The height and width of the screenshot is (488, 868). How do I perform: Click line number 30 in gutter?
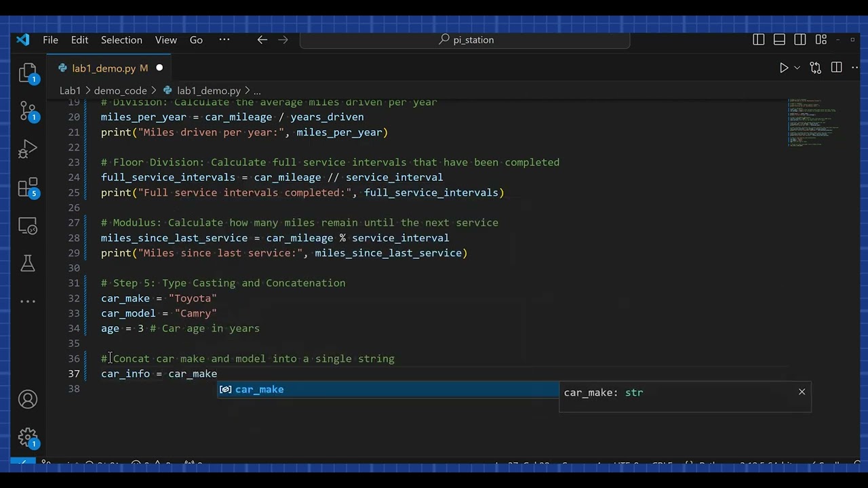point(74,268)
